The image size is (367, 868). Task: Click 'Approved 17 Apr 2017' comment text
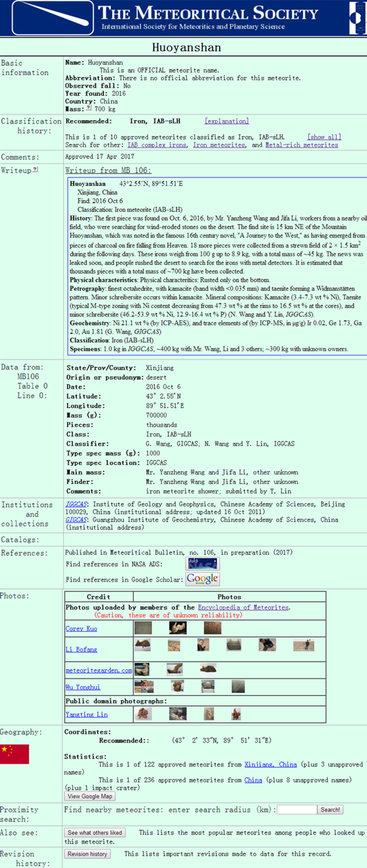(99, 157)
